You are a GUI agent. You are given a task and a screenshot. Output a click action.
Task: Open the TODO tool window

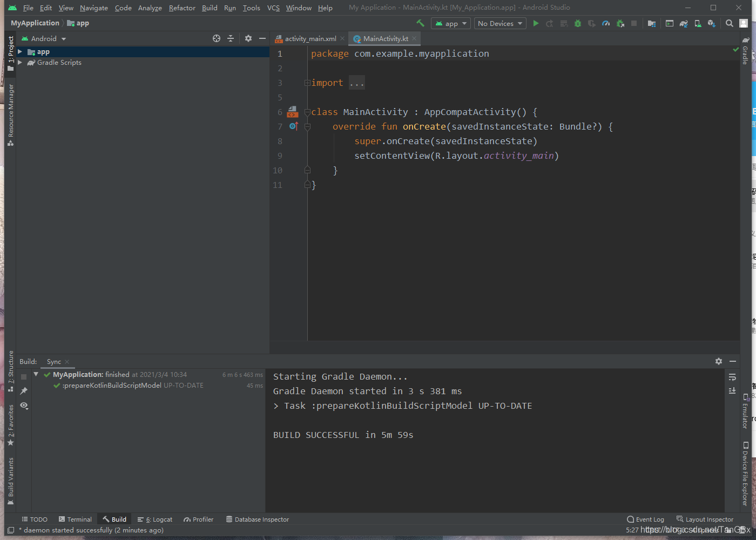click(x=35, y=519)
